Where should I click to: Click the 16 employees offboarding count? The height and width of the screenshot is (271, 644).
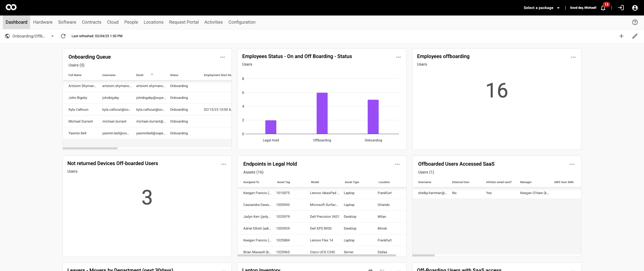(497, 91)
